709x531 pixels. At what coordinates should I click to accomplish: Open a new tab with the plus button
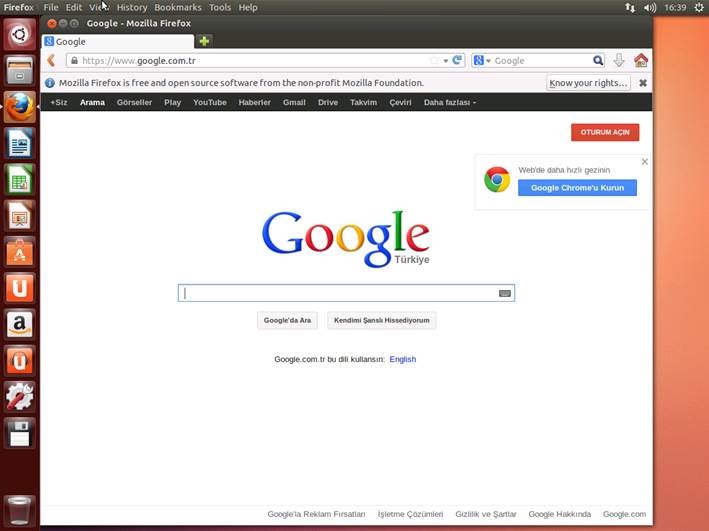pos(204,41)
